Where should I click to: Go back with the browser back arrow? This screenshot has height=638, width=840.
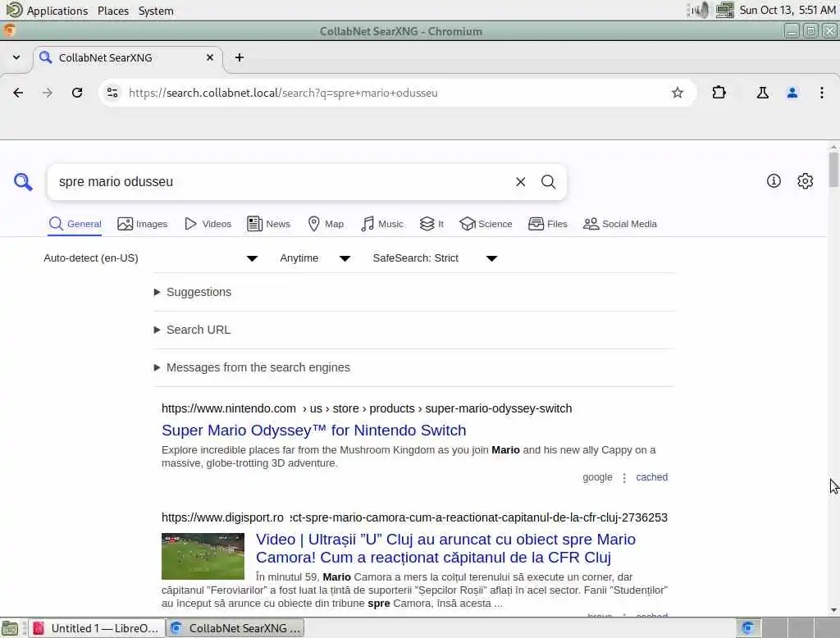click(18, 93)
